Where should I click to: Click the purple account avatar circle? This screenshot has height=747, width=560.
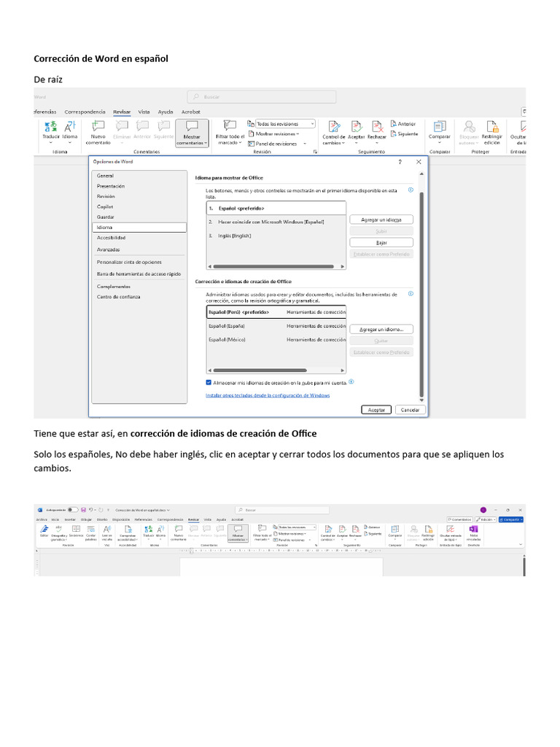coord(483,510)
